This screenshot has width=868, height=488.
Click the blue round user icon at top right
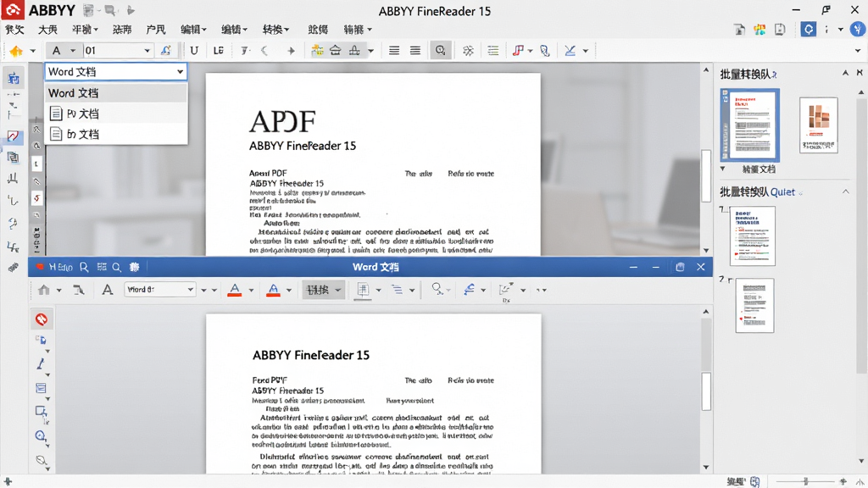[x=858, y=29]
